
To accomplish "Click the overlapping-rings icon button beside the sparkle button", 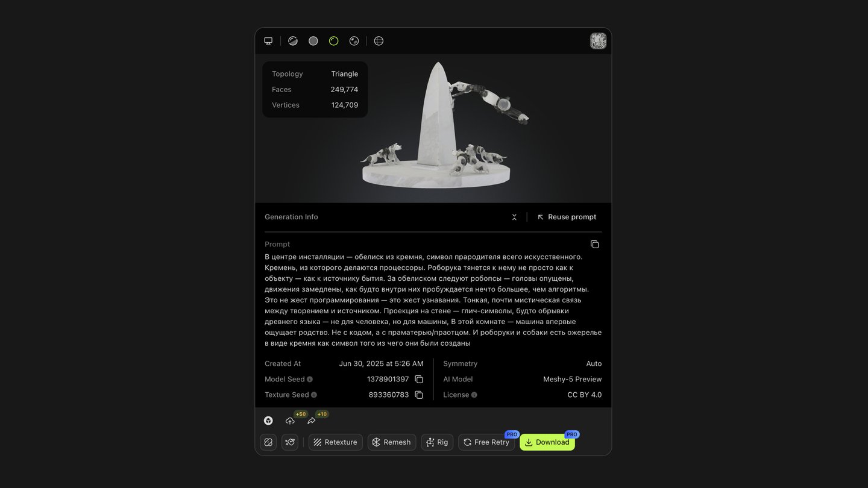I will pos(268,442).
